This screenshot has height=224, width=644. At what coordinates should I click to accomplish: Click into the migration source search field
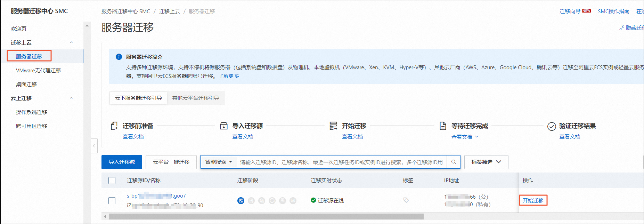pyautogui.click(x=341, y=162)
